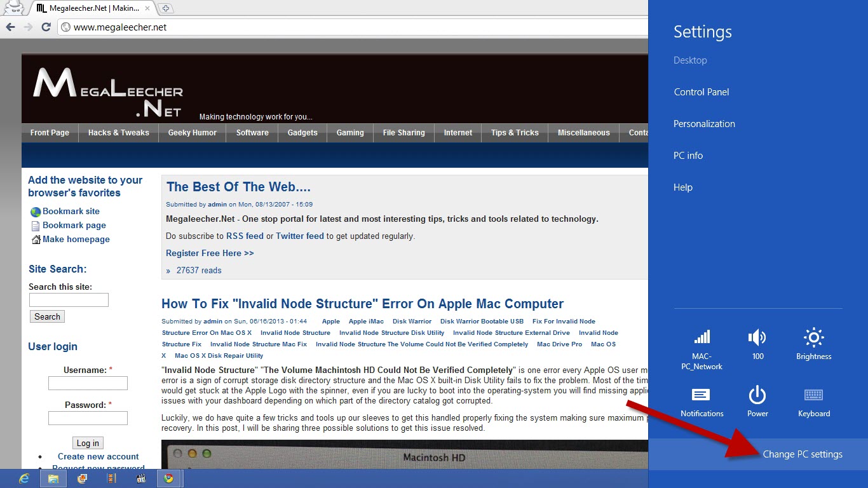The width and height of the screenshot is (868, 488).
Task: Click the Disk Warrior Bootable USB tag
Action: point(482,322)
